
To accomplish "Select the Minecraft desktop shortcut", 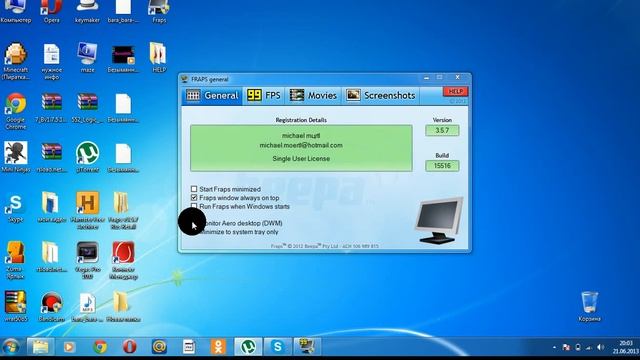I will [x=16, y=61].
